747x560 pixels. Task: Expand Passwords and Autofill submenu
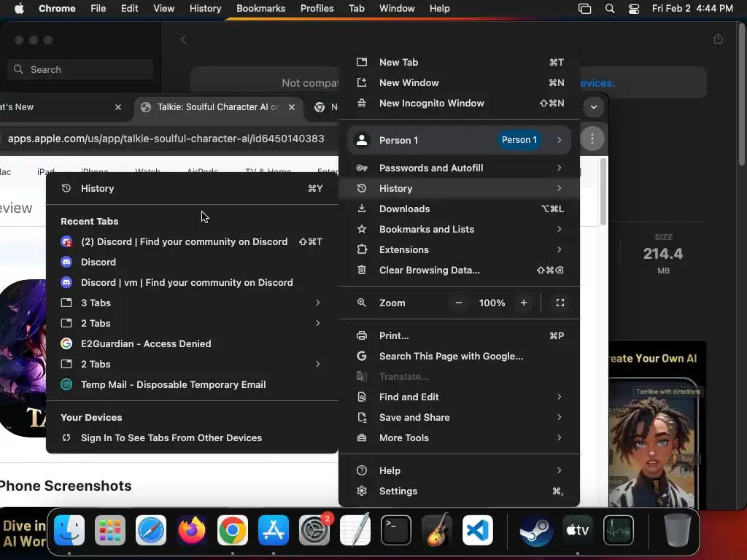(x=460, y=168)
